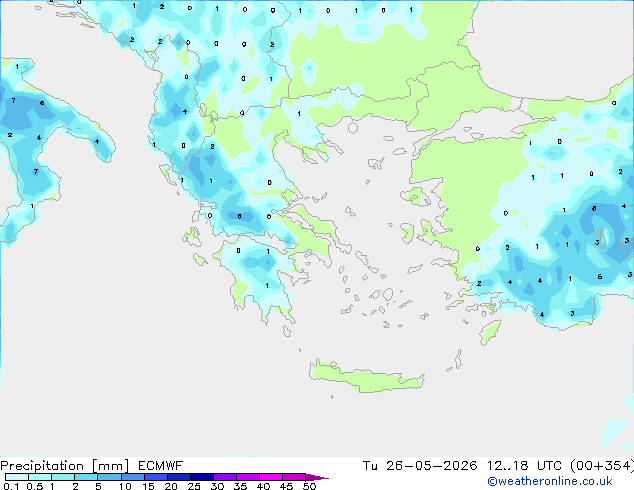Click the legend label '25'
634x490 pixels.
click(194, 486)
